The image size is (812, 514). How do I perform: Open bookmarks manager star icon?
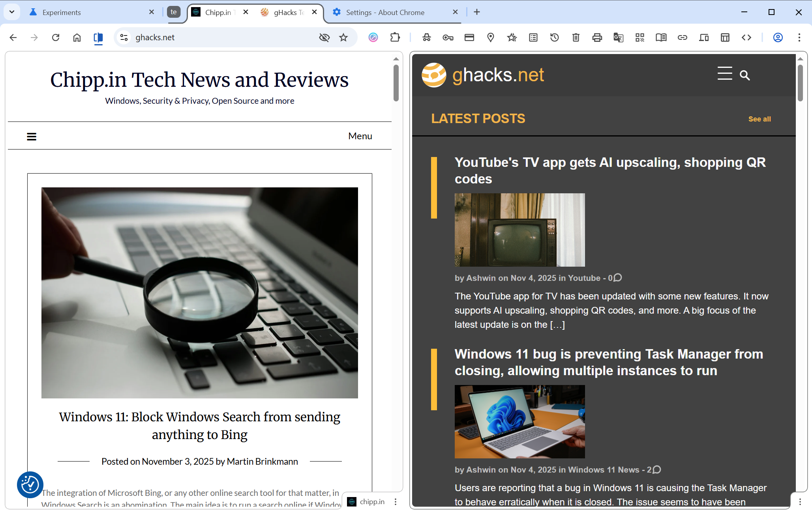pos(512,37)
